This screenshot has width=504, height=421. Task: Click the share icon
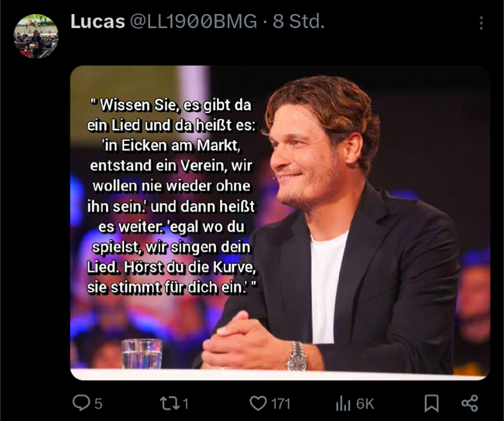pyautogui.click(x=469, y=403)
